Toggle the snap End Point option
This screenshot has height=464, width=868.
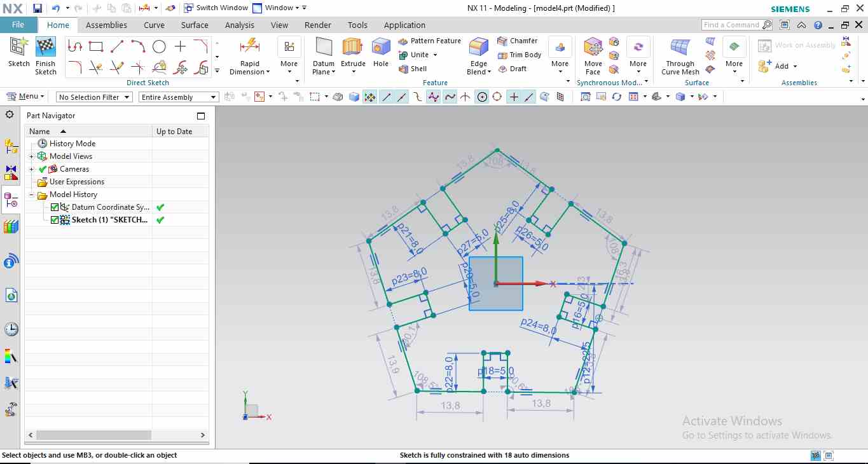[x=386, y=97]
